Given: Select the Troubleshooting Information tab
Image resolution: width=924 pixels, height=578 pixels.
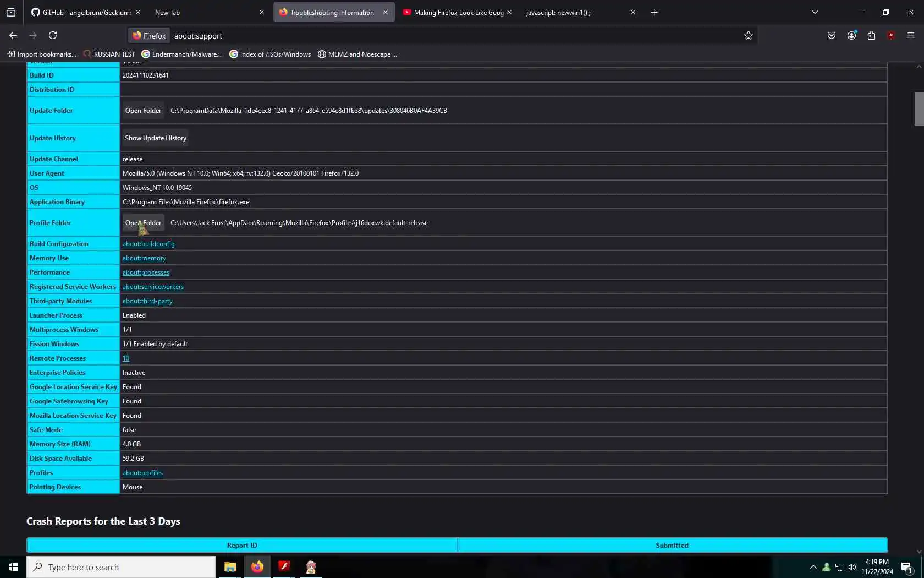Looking at the screenshot, I should coord(334,12).
